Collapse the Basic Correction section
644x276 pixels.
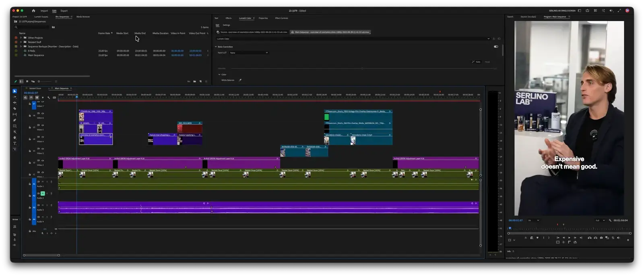point(216,47)
